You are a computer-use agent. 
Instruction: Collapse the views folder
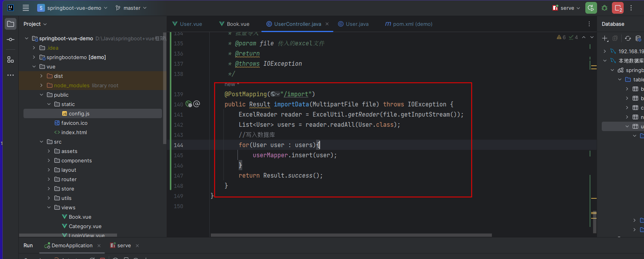pyautogui.click(x=49, y=208)
